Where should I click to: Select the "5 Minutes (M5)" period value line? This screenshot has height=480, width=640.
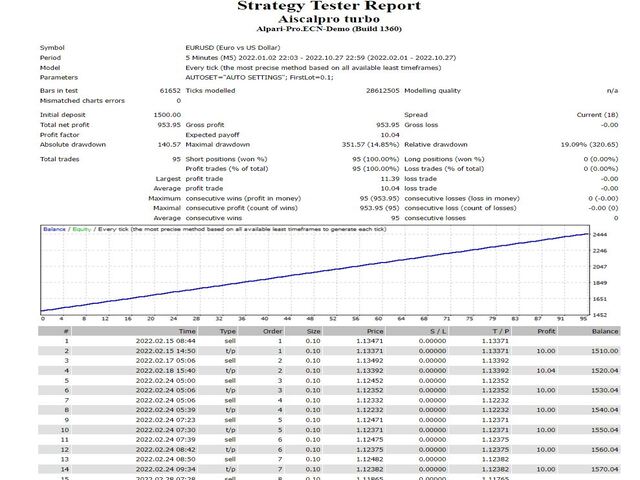(320, 58)
